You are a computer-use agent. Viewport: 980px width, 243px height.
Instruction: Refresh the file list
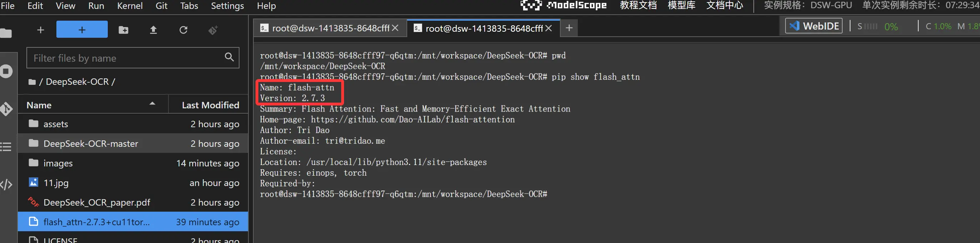coord(183,30)
